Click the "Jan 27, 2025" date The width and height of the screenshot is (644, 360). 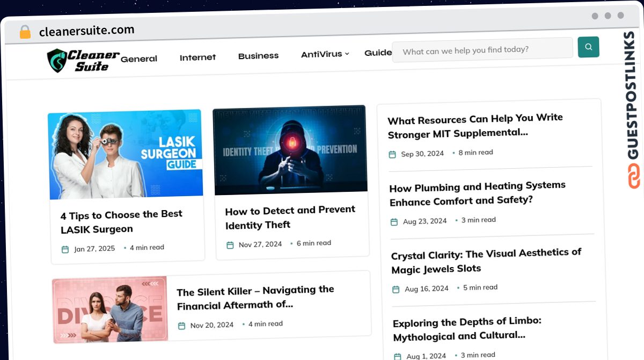[x=94, y=249]
